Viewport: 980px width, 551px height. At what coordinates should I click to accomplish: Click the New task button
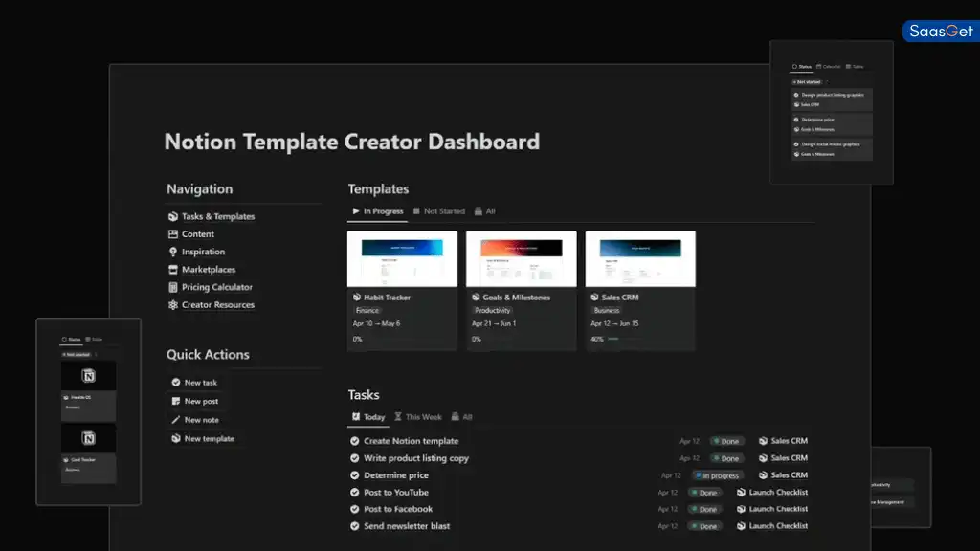[194, 383]
